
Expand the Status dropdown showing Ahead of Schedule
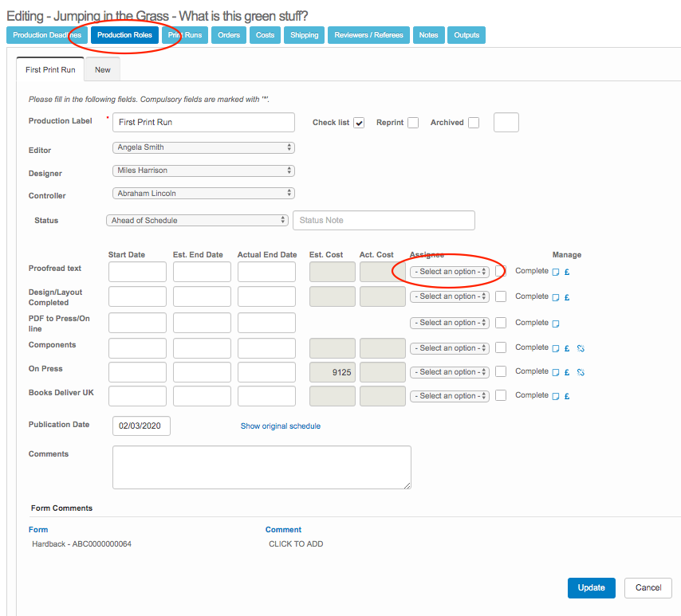click(x=197, y=220)
